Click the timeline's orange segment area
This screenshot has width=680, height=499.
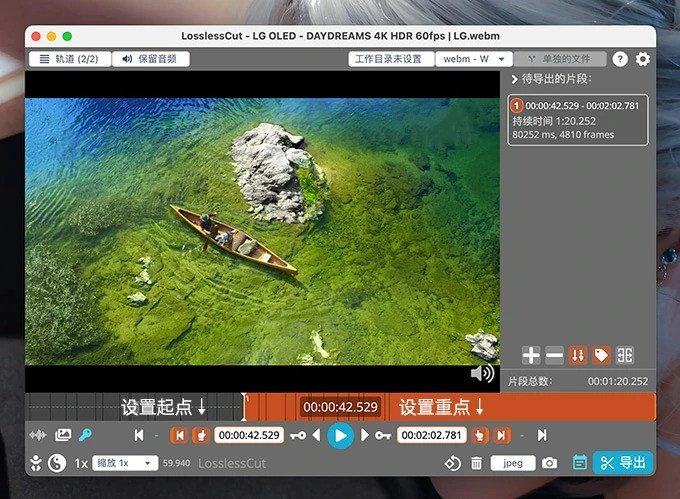coord(450,407)
